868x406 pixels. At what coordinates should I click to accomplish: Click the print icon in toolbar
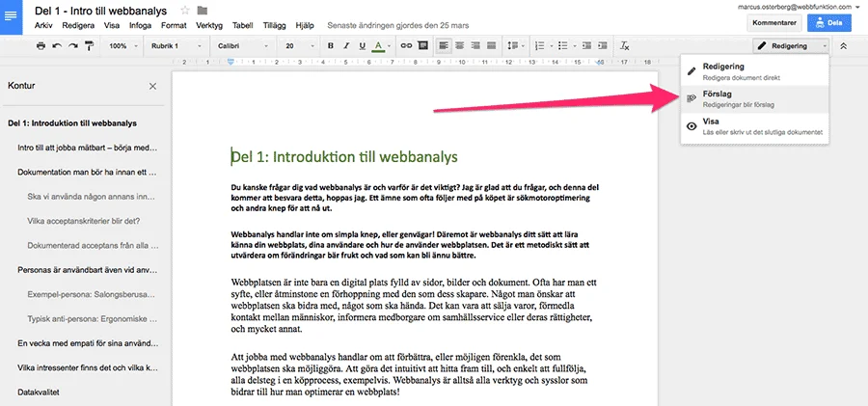(x=41, y=45)
